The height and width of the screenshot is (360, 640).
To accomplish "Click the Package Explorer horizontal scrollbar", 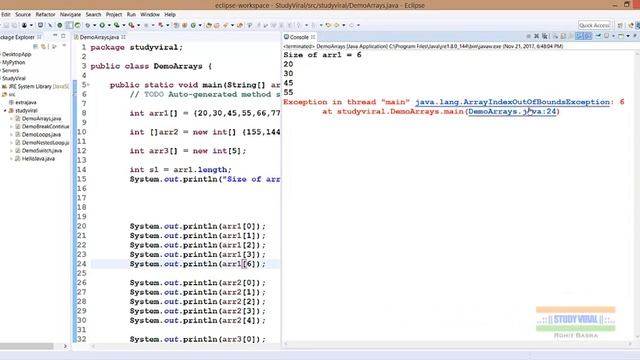I will click(27, 346).
